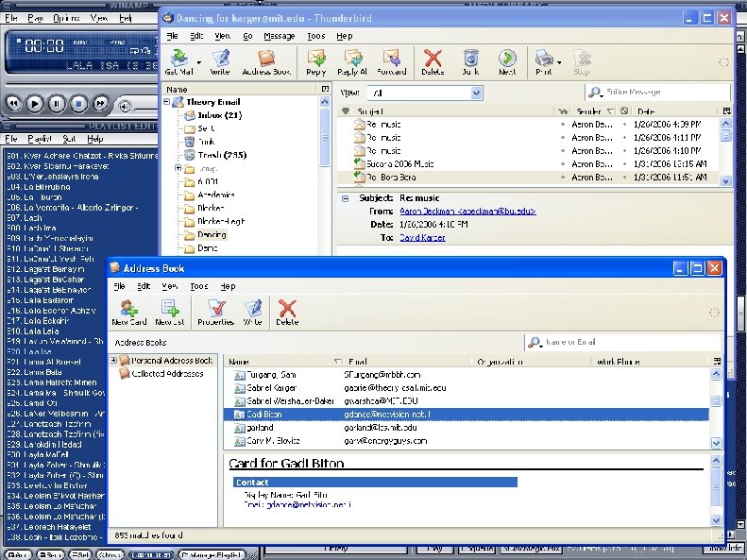Open message list column picker icon
747x560 pixels.
pyautogui.click(x=726, y=110)
